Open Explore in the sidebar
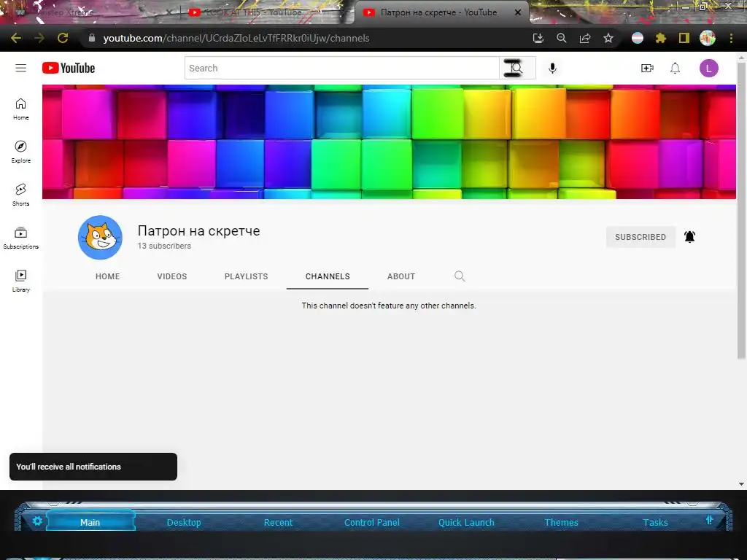The width and height of the screenshot is (747, 560). 20,152
